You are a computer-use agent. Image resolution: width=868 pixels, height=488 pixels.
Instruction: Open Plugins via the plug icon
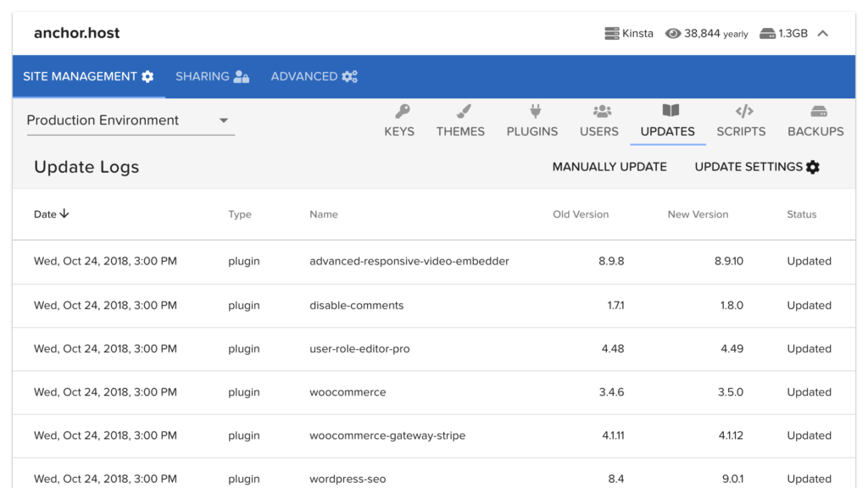[x=535, y=111]
